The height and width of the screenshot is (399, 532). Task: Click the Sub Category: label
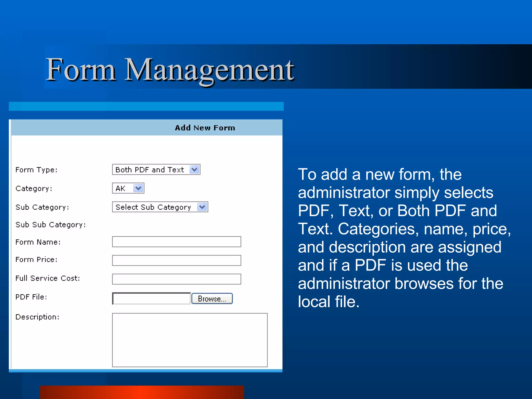coord(42,207)
